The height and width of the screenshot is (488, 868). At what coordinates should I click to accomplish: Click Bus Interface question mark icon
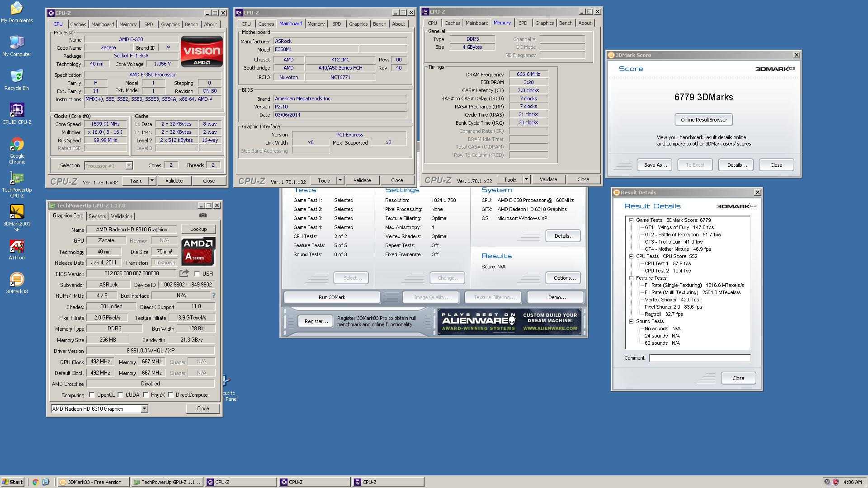pyautogui.click(x=213, y=296)
